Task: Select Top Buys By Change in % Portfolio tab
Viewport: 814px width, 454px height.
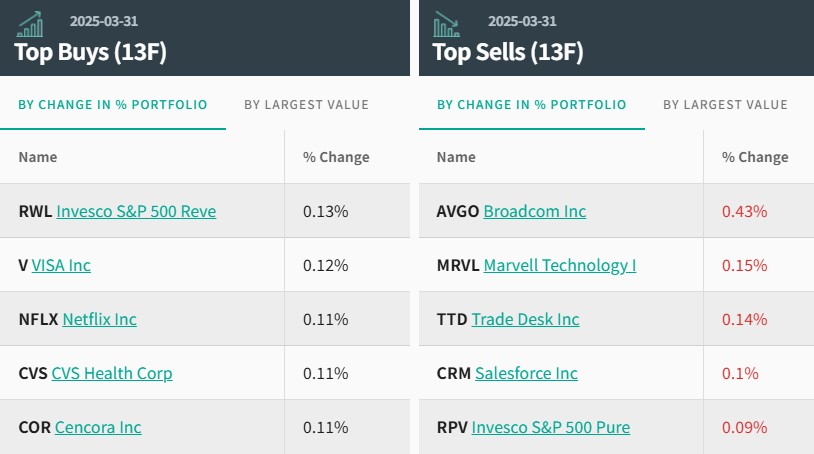Action: tap(113, 105)
